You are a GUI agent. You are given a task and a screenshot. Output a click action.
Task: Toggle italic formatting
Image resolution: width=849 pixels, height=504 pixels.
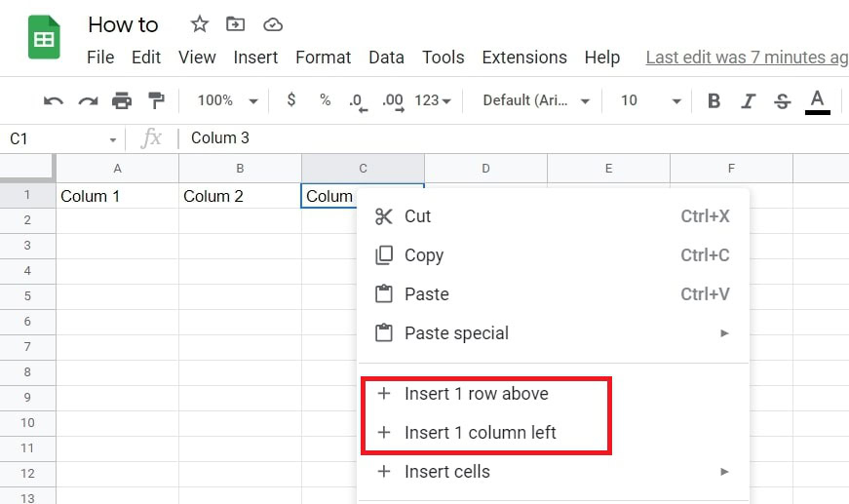[x=748, y=100]
